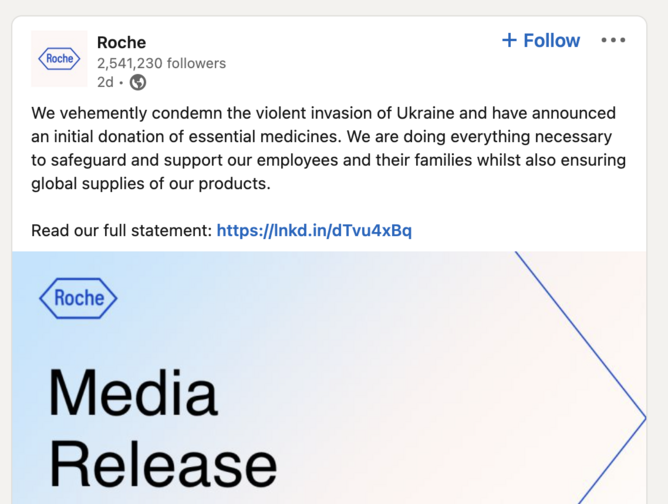The height and width of the screenshot is (504, 668).
Task: Open the Roche company name link
Action: [x=121, y=42]
